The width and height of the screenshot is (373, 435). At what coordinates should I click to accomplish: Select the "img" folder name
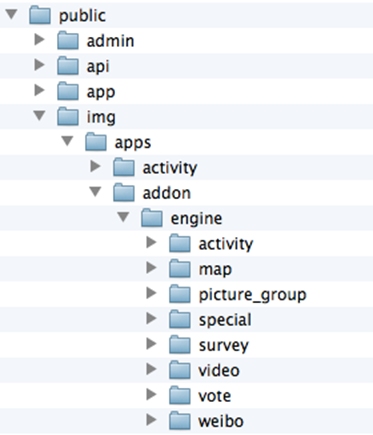(x=101, y=118)
